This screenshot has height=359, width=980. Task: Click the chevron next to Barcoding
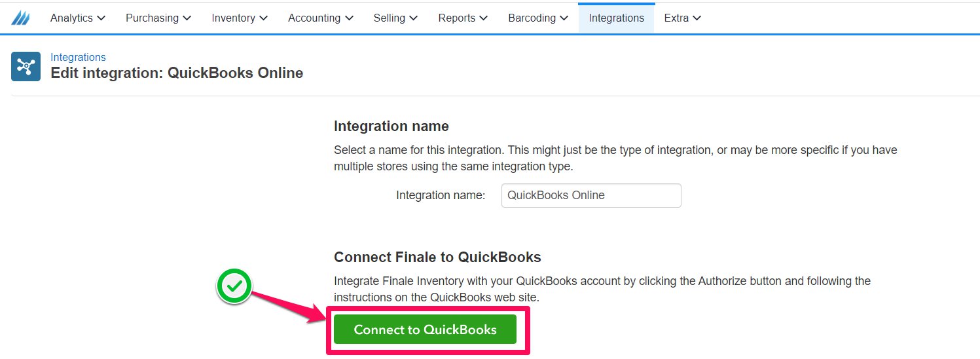point(564,18)
